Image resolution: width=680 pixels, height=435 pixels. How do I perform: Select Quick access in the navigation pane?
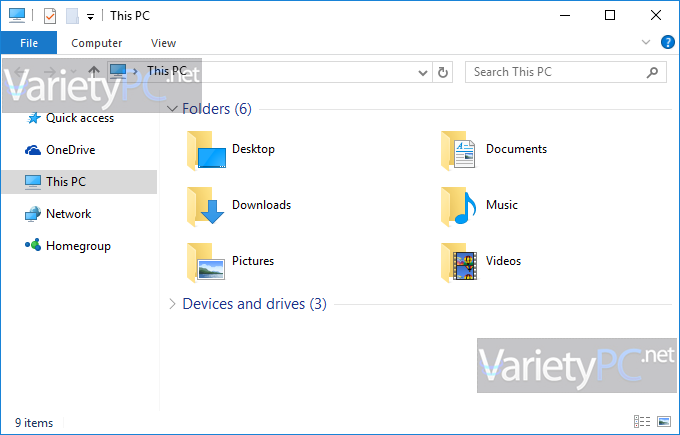(79, 118)
